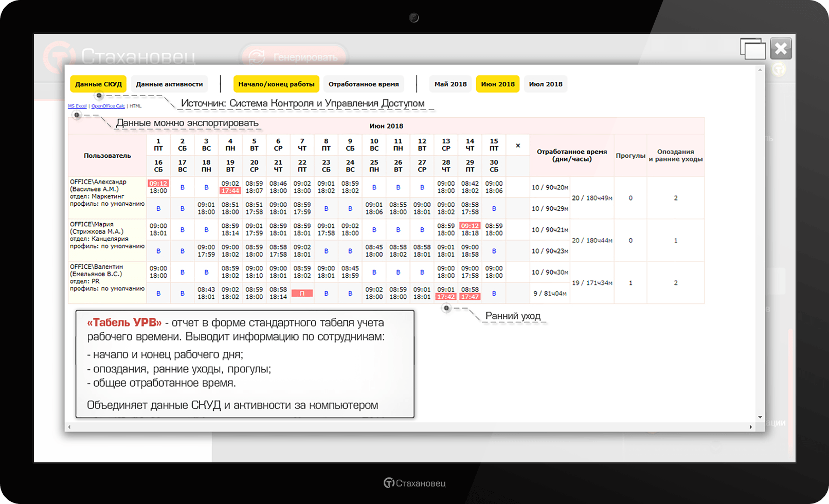
Task: Switch to Отработанное время view
Action: pyautogui.click(x=364, y=84)
